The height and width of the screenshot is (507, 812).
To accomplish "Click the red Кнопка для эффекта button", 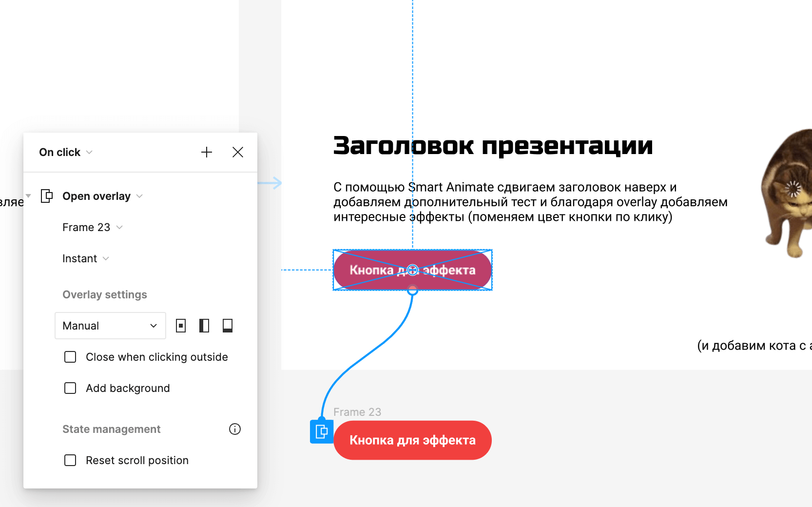I will coord(412,440).
